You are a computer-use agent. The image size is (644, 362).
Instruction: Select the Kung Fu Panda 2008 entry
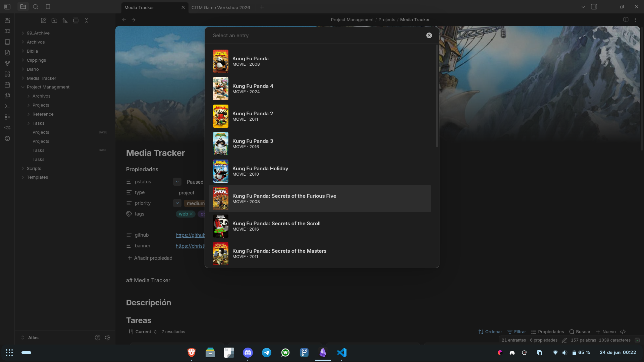pyautogui.click(x=320, y=61)
